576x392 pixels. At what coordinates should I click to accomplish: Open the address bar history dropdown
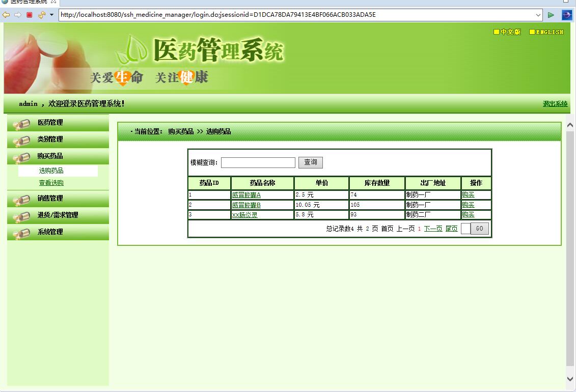(538, 15)
